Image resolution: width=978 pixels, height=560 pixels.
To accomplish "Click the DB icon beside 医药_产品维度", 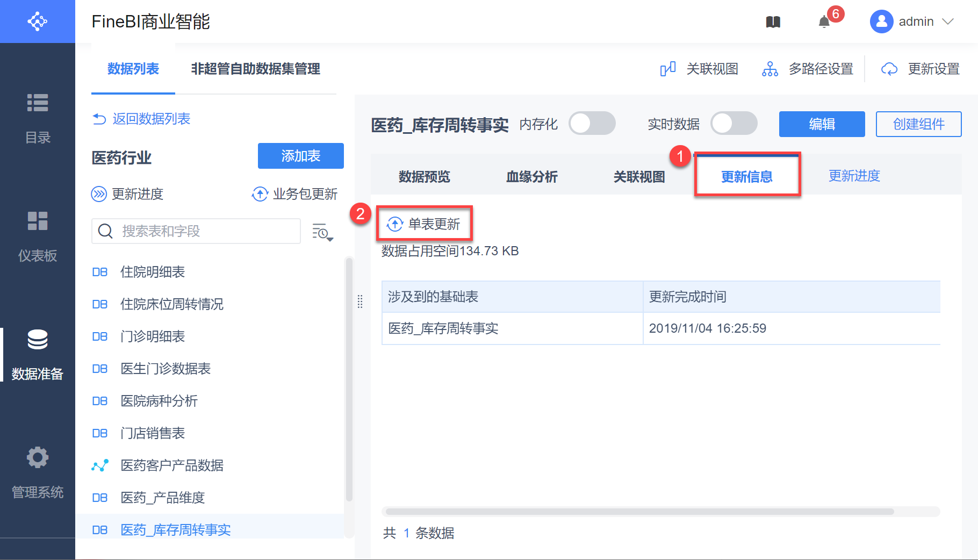I will click(100, 498).
